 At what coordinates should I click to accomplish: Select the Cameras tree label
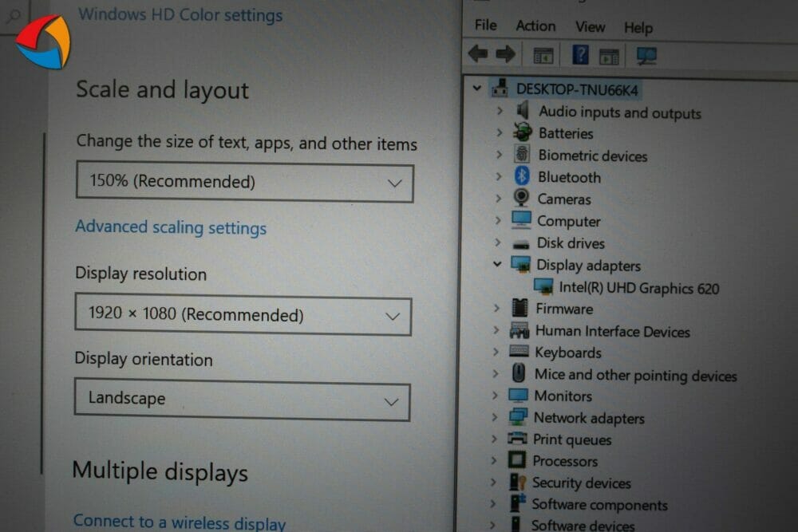click(x=564, y=199)
